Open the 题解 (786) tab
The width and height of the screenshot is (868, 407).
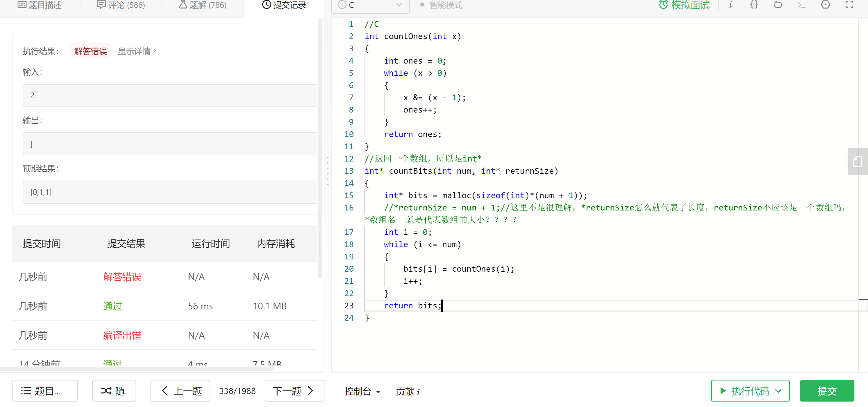click(x=203, y=5)
